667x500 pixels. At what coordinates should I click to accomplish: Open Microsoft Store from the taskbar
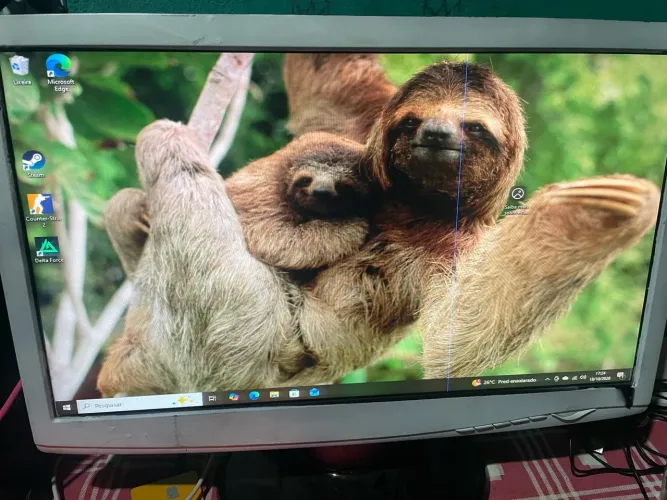click(x=294, y=393)
